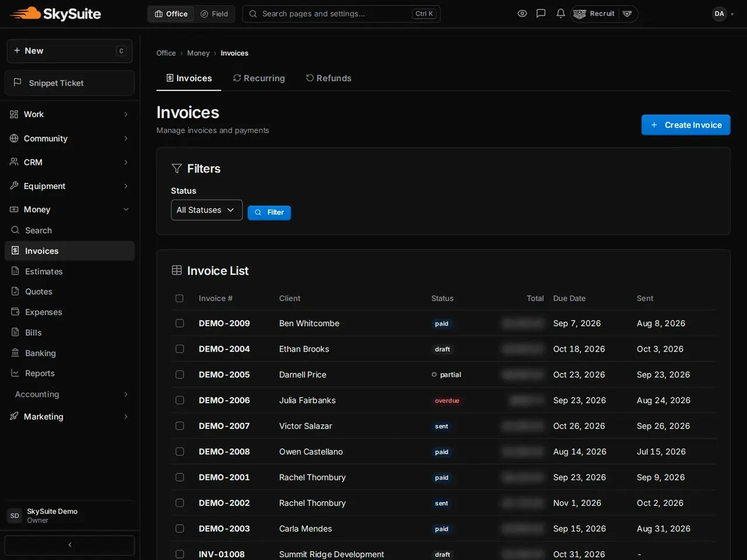Open Snippet Ticket flag item
The height and width of the screenshot is (560, 747).
pos(69,83)
